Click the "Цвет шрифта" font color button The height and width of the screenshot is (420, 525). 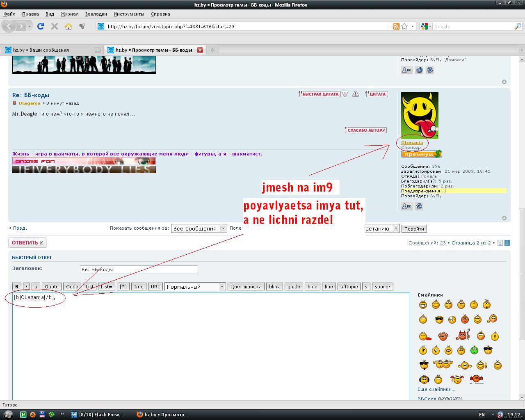pyautogui.click(x=246, y=287)
